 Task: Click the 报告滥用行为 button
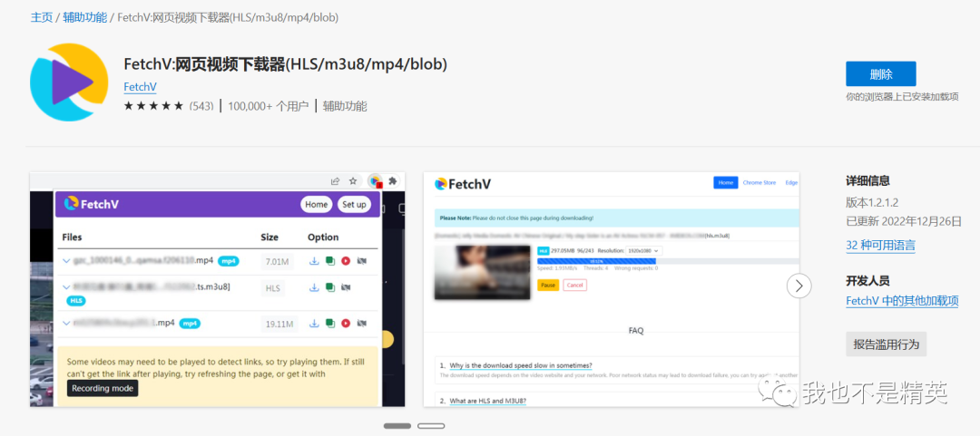pos(886,344)
